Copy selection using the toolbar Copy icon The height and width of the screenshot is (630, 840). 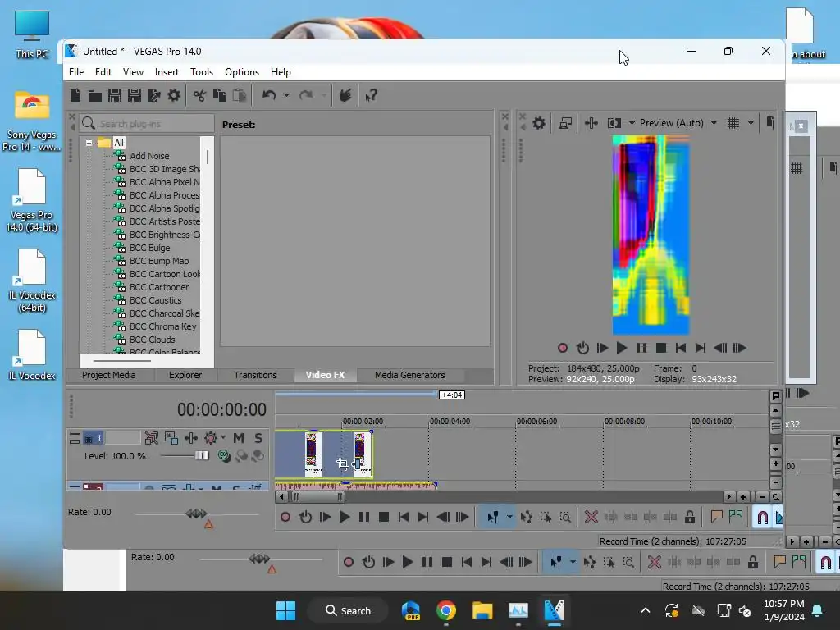220,95
